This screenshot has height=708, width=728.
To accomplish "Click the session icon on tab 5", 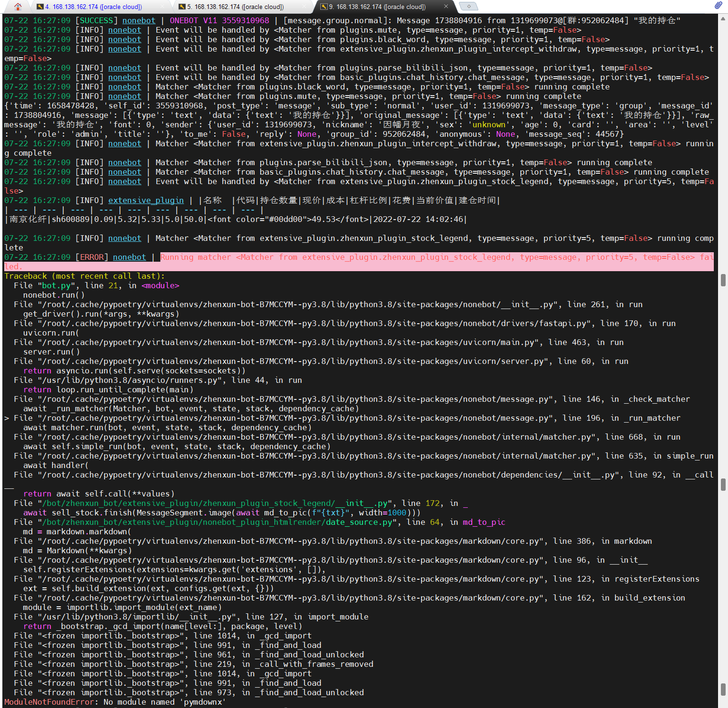I will [182, 7].
